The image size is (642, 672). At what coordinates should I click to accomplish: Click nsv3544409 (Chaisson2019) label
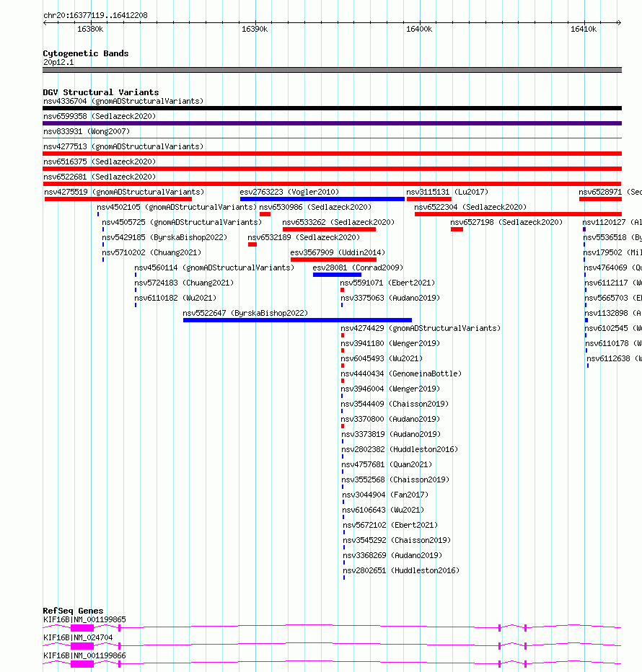tap(395, 404)
